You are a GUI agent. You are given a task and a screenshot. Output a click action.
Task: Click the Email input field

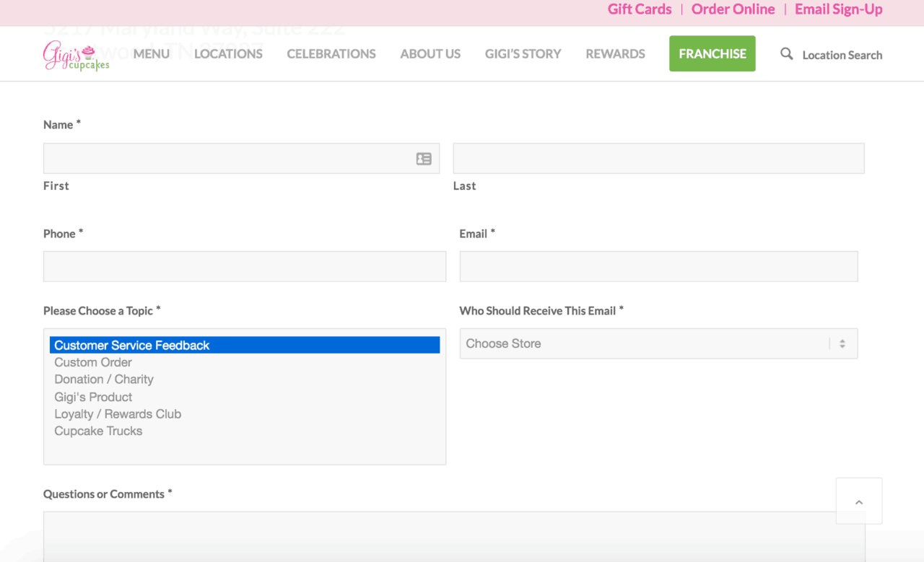click(x=658, y=266)
